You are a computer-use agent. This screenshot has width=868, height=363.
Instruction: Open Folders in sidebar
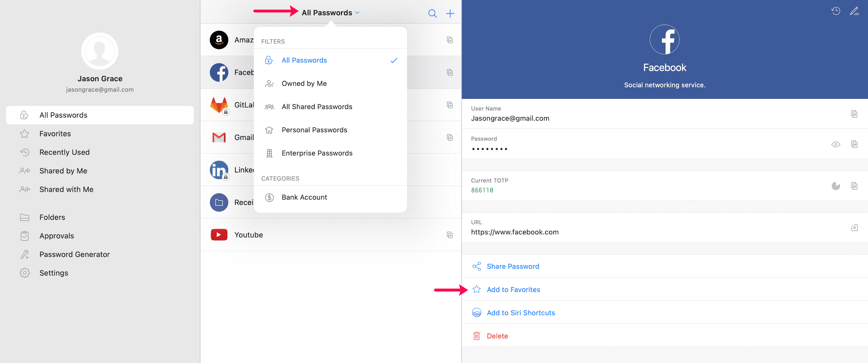pyautogui.click(x=100, y=217)
